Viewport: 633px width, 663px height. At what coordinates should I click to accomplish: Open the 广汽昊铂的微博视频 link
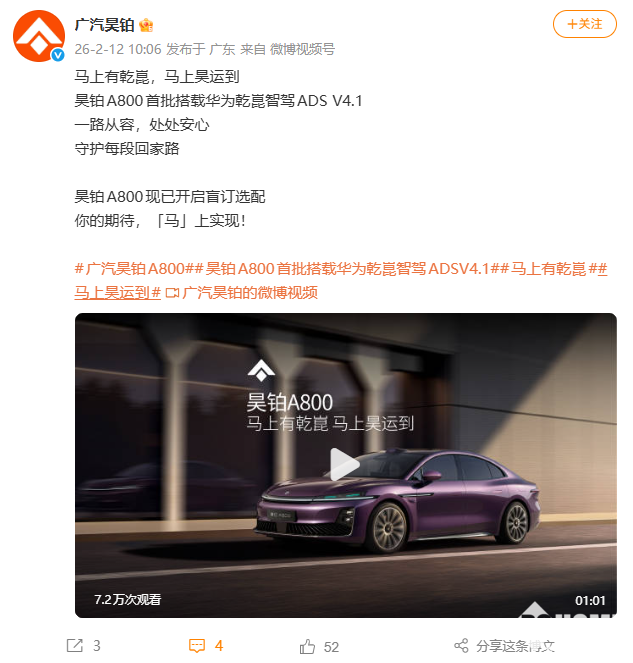coord(250,293)
